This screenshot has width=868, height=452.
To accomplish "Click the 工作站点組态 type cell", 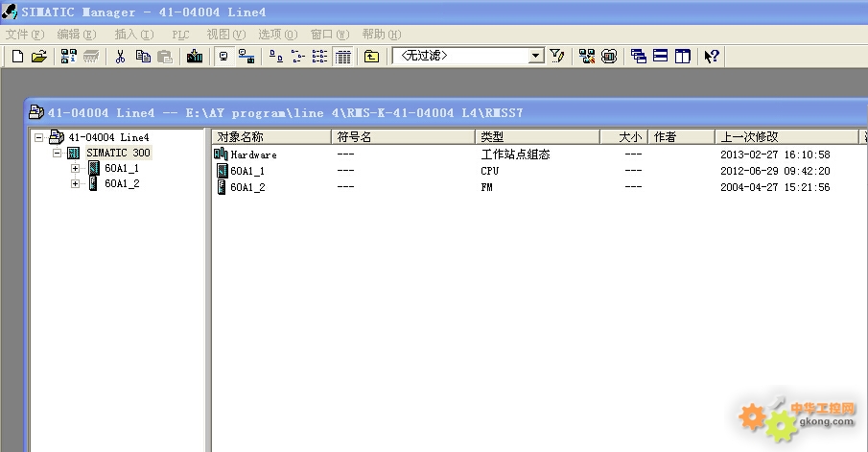I will pyautogui.click(x=515, y=155).
